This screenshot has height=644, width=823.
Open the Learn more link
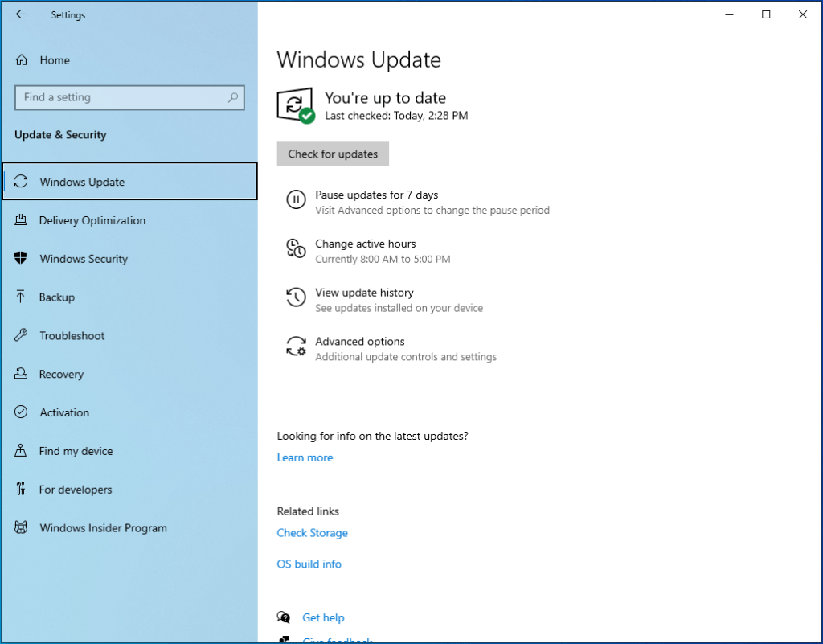point(305,457)
